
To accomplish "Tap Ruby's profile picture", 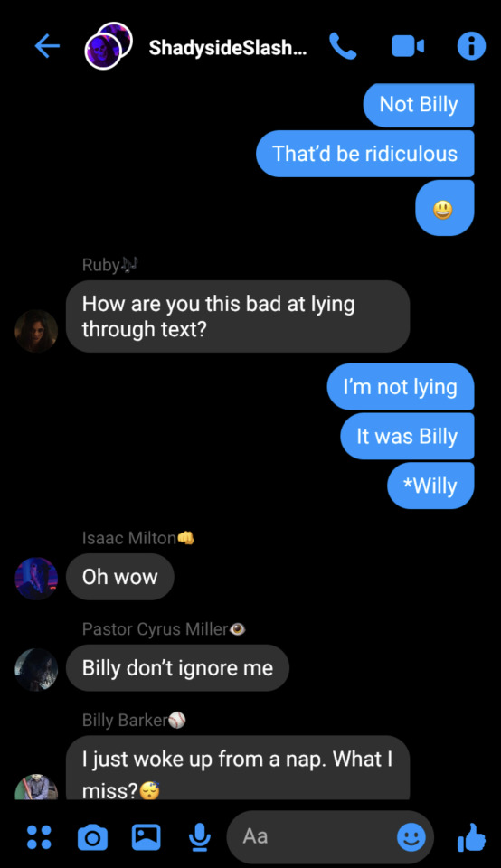I will (36, 331).
